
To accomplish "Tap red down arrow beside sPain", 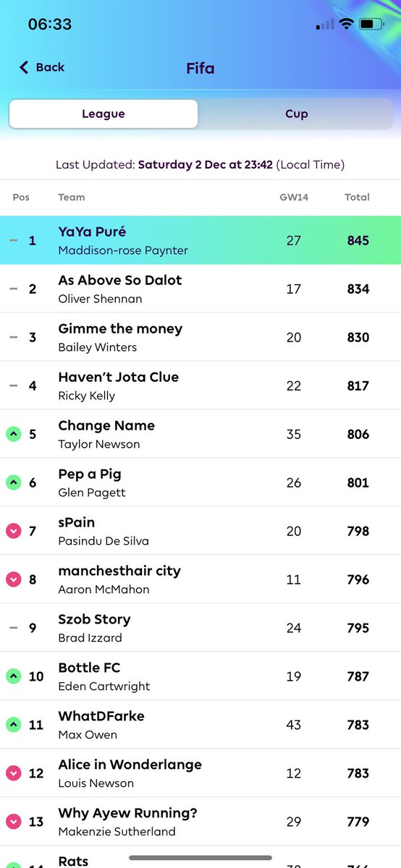I will coord(13,531).
